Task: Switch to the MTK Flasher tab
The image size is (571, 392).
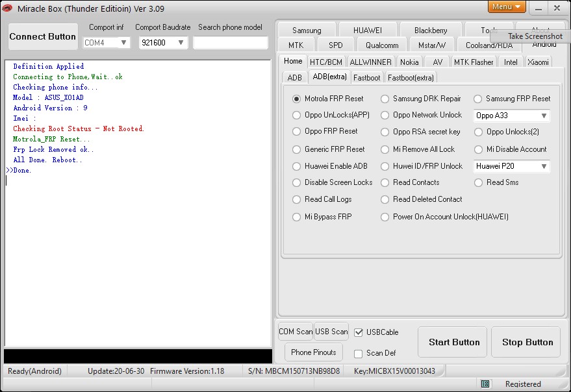Action: tap(474, 62)
